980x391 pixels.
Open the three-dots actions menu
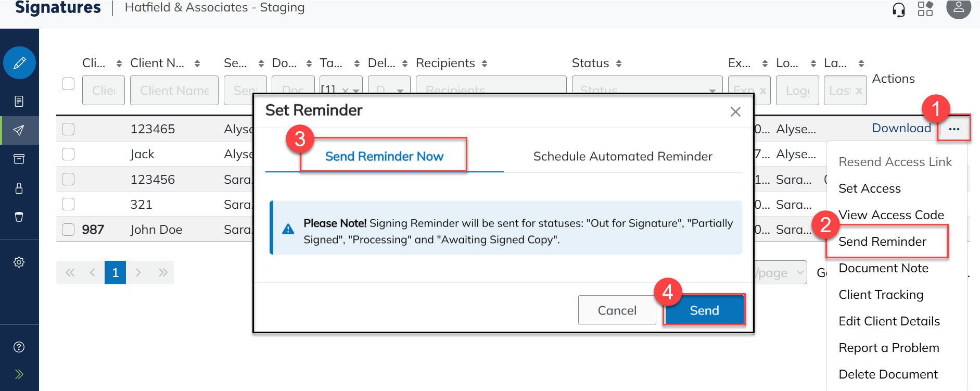pos(954,129)
